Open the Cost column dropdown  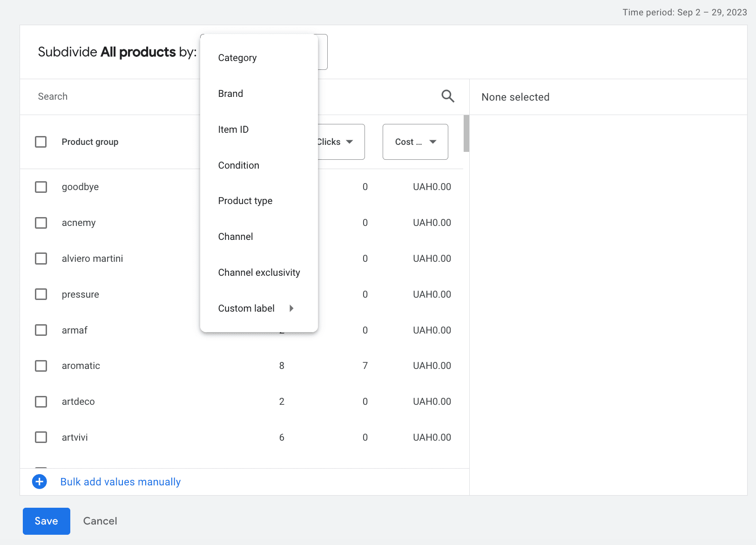point(415,142)
